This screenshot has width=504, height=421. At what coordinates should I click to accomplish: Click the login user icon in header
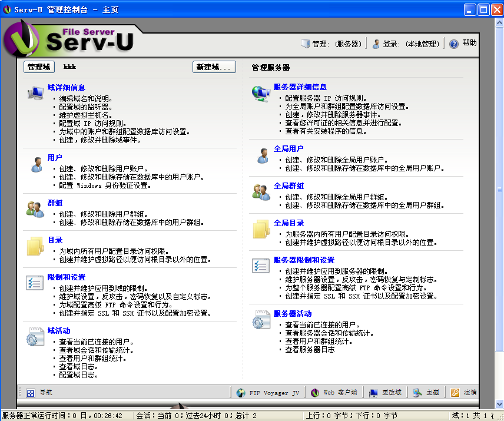tap(376, 44)
